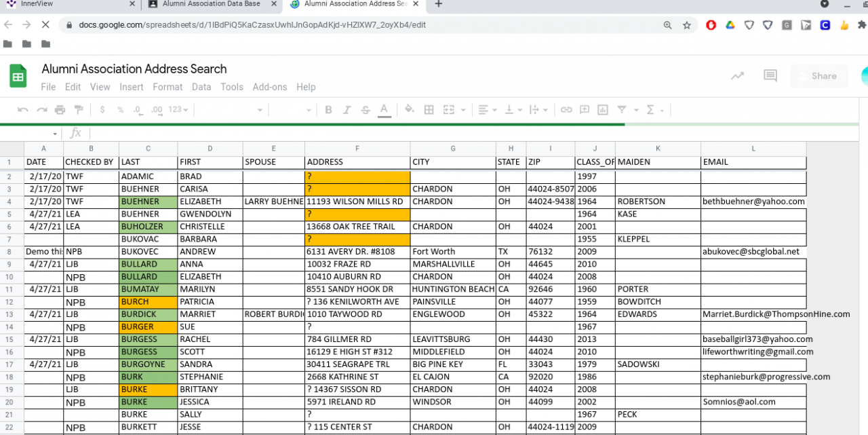Click the insert link icon
The image size is (868, 435).
pos(566,110)
